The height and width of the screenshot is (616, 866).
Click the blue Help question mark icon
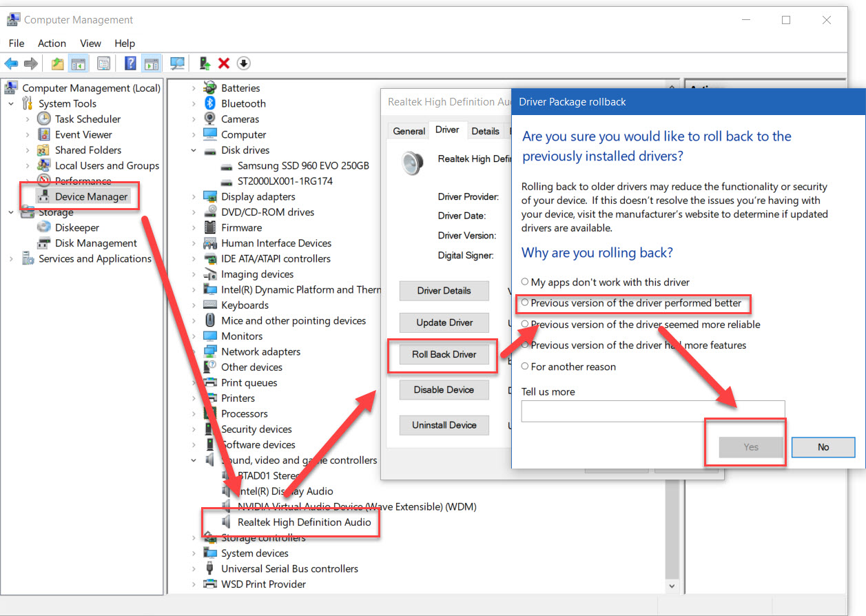(130, 63)
